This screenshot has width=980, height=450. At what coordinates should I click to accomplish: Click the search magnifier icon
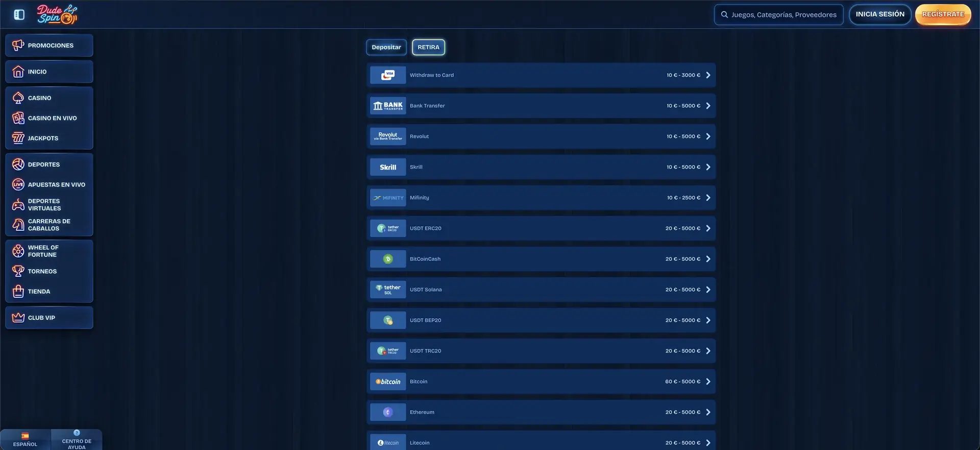click(724, 15)
